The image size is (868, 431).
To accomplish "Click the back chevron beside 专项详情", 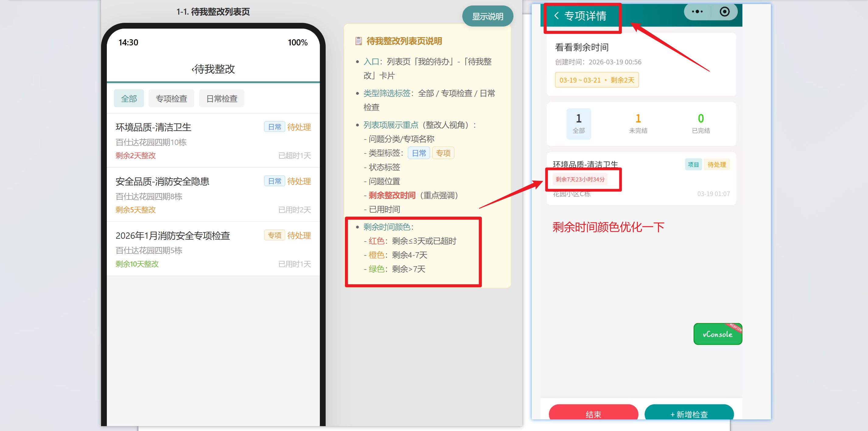I will click(x=556, y=16).
